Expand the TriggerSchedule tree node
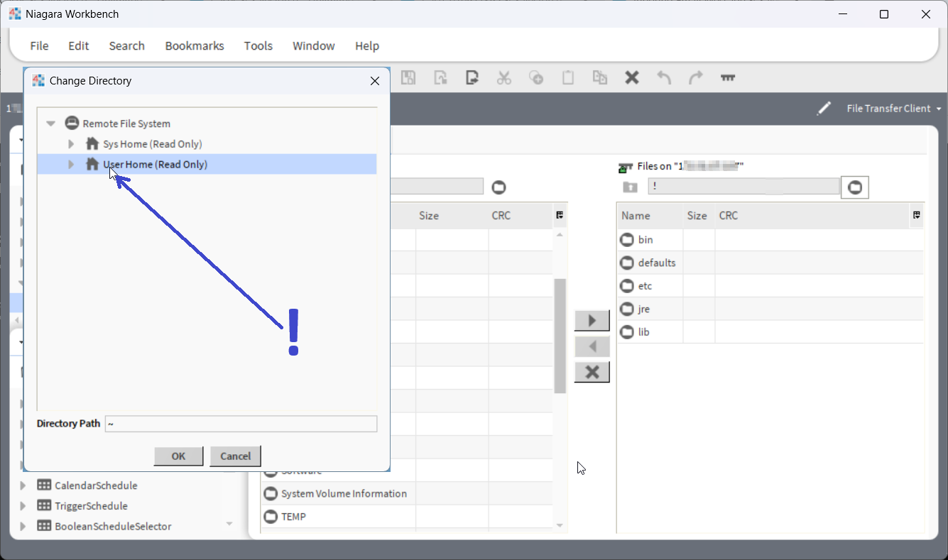 click(23, 506)
